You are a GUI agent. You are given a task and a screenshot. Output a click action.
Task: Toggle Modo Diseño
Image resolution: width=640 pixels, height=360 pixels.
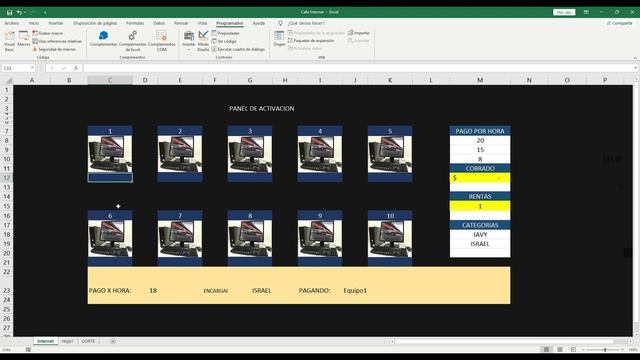coord(203,41)
